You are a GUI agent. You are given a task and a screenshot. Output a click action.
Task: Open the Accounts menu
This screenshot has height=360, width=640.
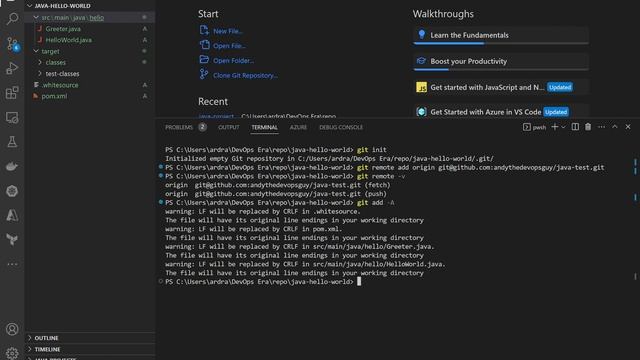click(x=12, y=329)
